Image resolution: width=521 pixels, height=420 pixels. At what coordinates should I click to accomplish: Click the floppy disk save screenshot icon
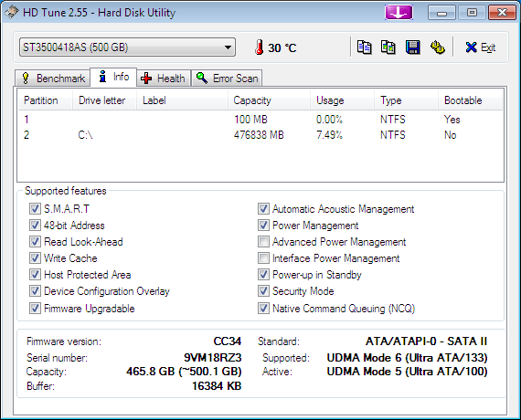pyautogui.click(x=412, y=47)
